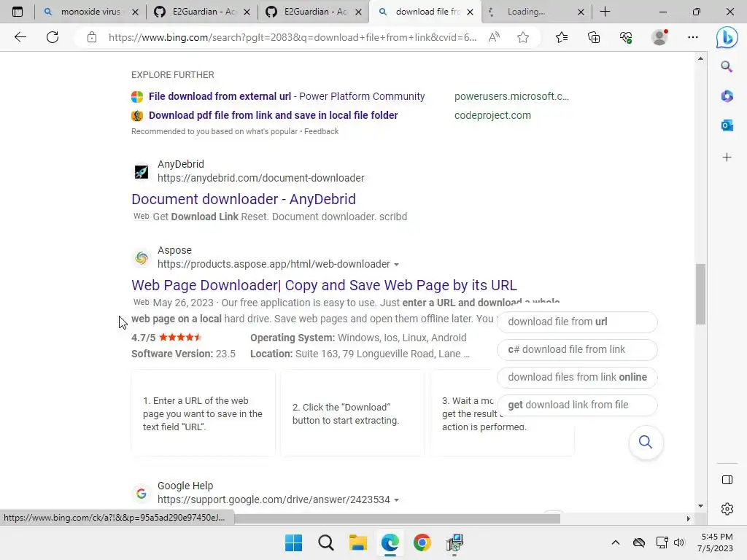Open Settings and more ellipsis menu
Screen dimensions: 747x560
693,37
